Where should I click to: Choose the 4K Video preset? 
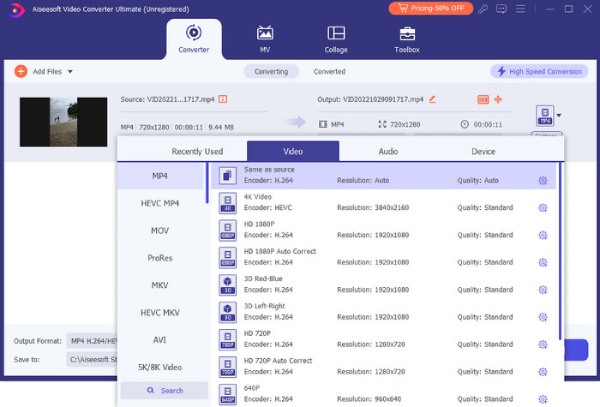point(383,203)
